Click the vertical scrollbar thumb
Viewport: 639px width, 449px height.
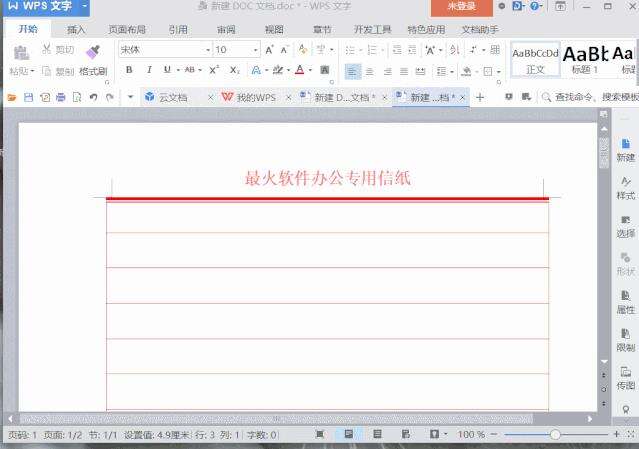point(604,153)
